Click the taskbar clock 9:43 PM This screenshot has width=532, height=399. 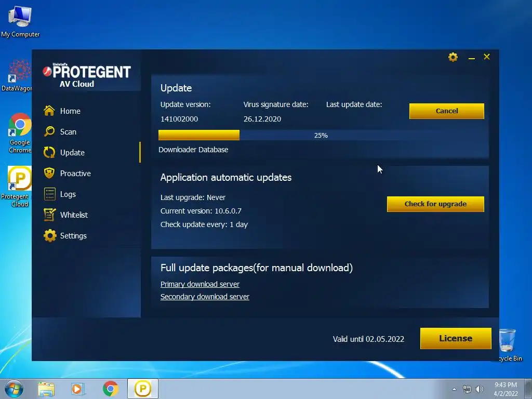pos(506,389)
